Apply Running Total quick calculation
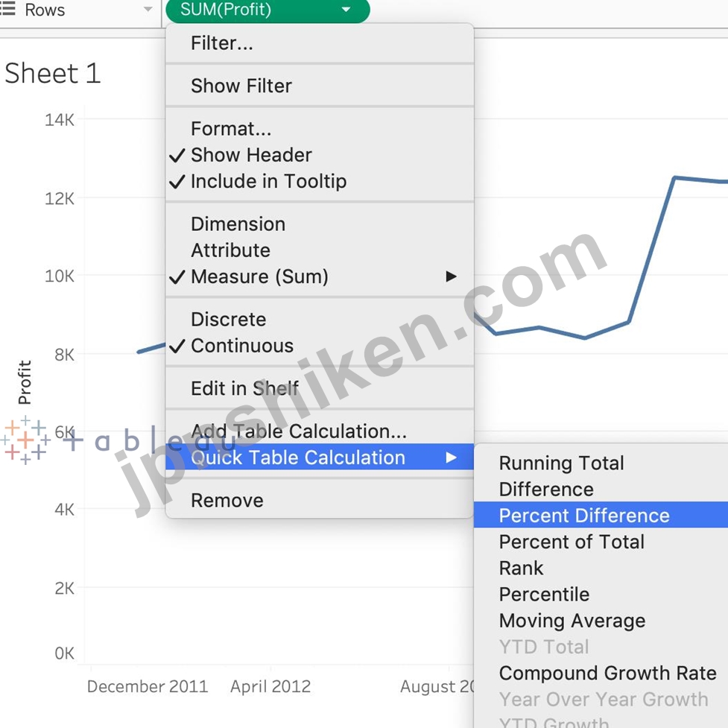Image resolution: width=728 pixels, height=728 pixels. [x=561, y=463]
